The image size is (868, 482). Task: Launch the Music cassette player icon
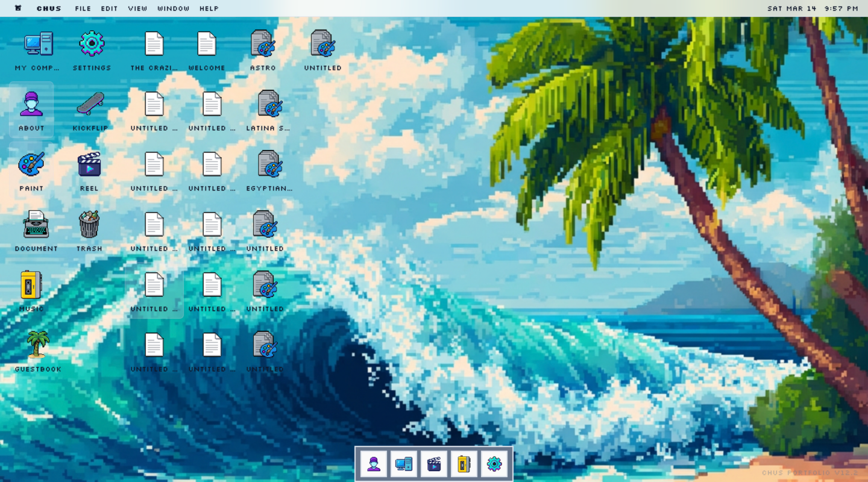point(31,286)
